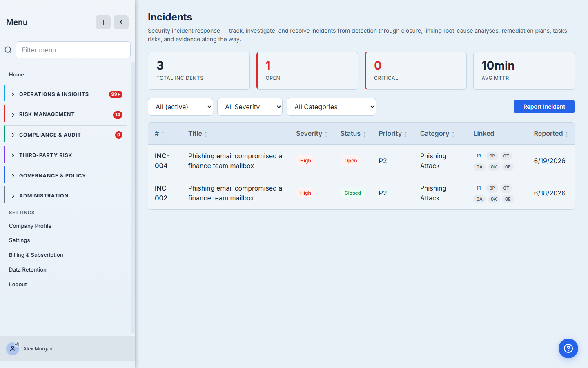Expand Third-Party Risk section
The width and height of the screenshot is (588, 368).
coord(66,155)
